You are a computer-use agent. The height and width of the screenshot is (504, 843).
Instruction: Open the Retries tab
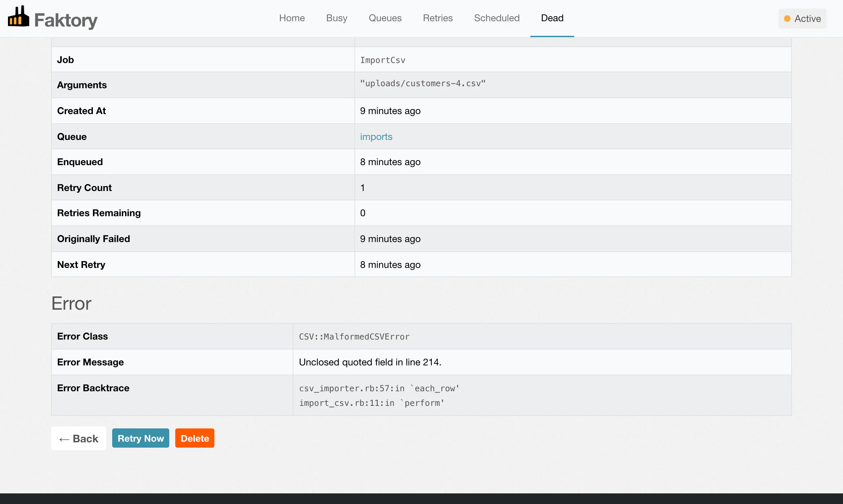[x=437, y=18]
